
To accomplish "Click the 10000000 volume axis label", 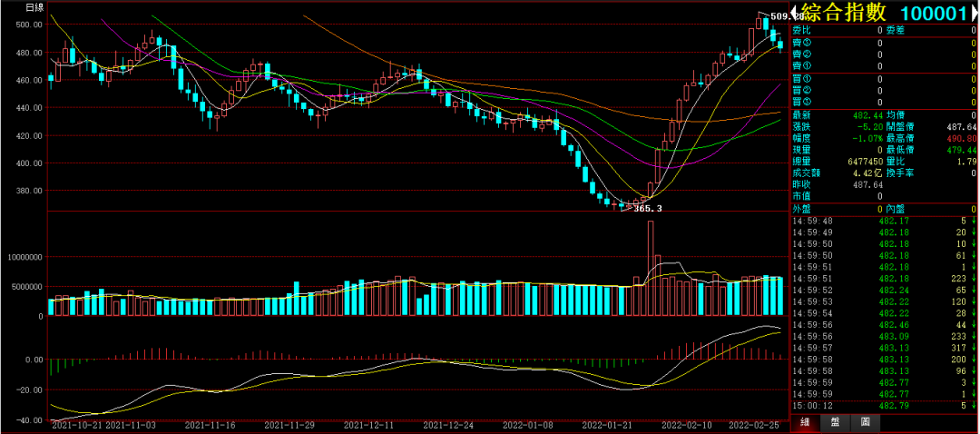I will point(24,257).
